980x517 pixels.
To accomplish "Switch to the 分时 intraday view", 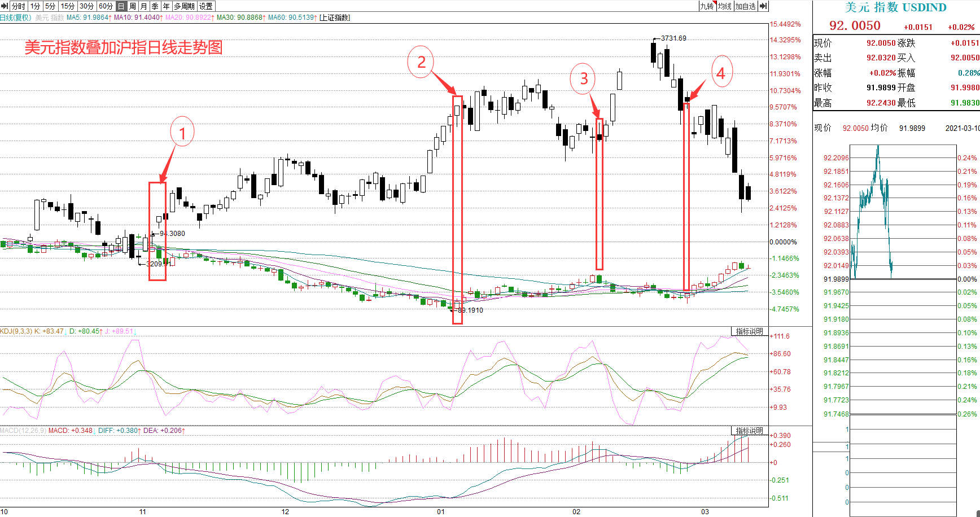I will pos(19,6).
